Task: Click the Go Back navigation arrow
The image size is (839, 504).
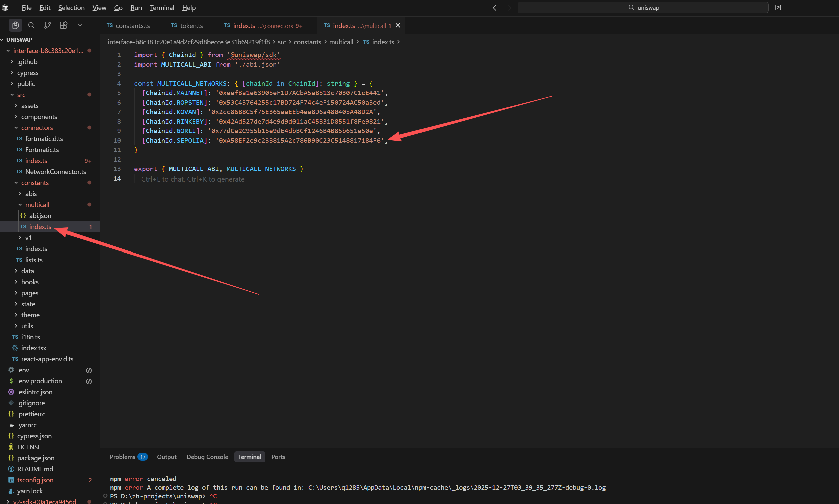Action: tap(496, 8)
